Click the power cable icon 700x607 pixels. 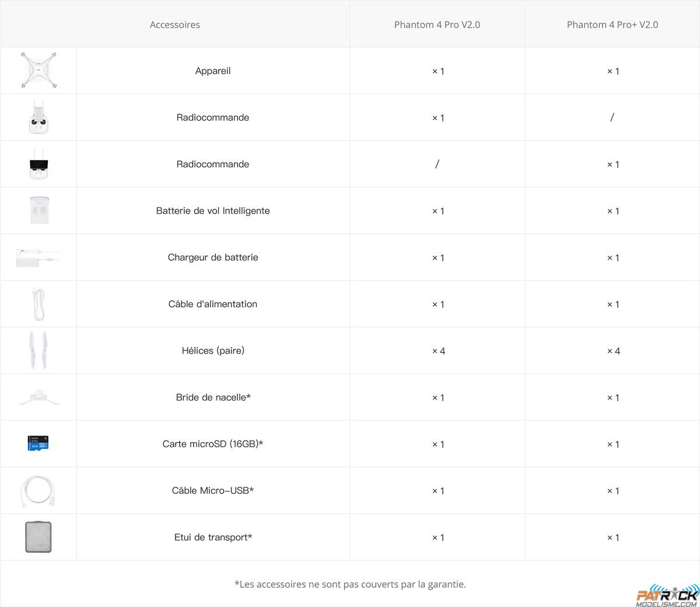tap(38, 304)
